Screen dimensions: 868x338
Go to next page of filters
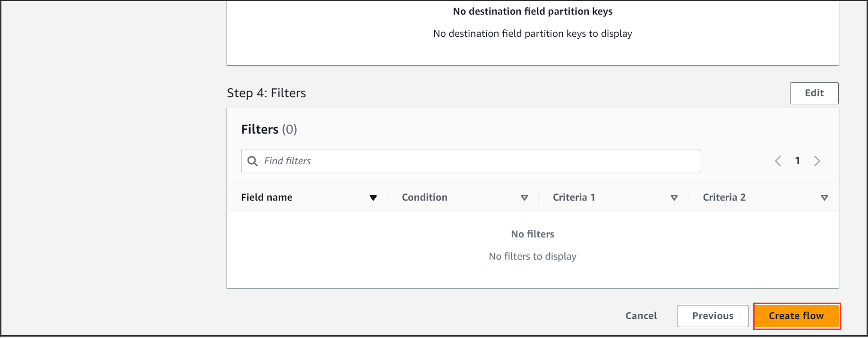[x=817, y=161]
